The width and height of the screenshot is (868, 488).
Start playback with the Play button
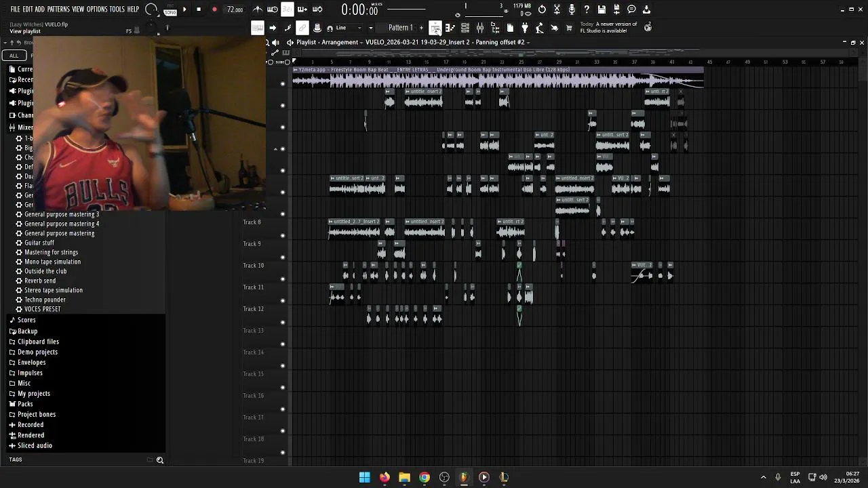click(x=184, y=9)
